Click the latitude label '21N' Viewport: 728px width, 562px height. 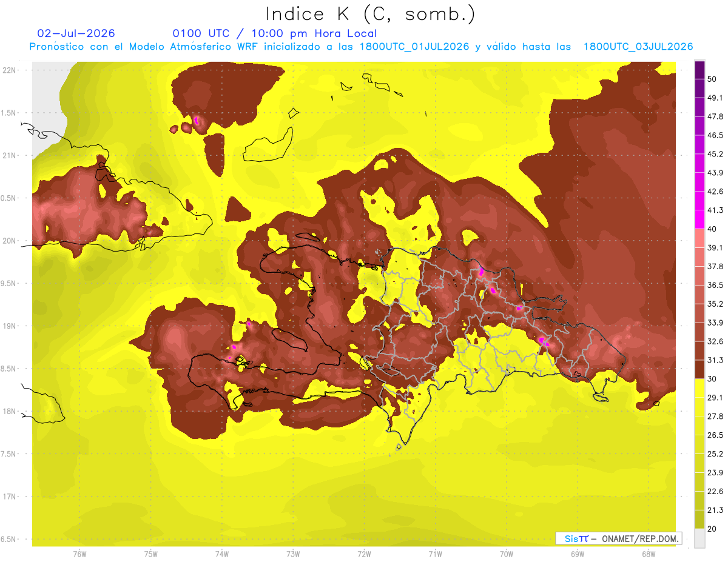[x=10, y=156]
